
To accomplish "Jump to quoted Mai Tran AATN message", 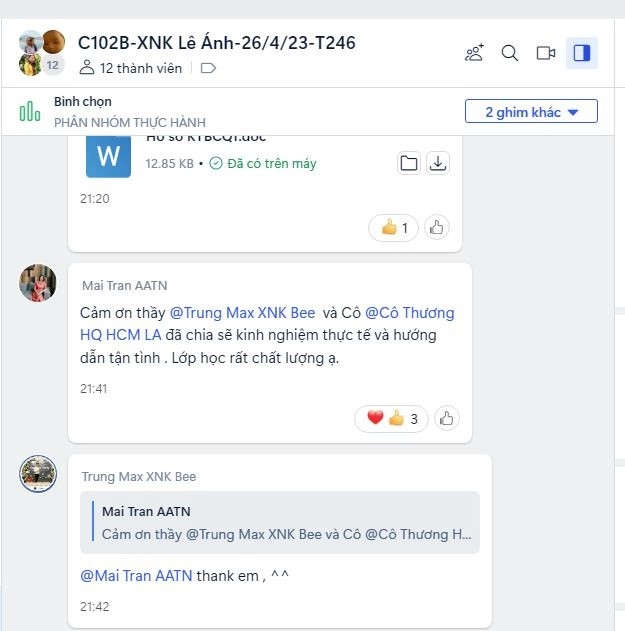I will pos(280,522).
